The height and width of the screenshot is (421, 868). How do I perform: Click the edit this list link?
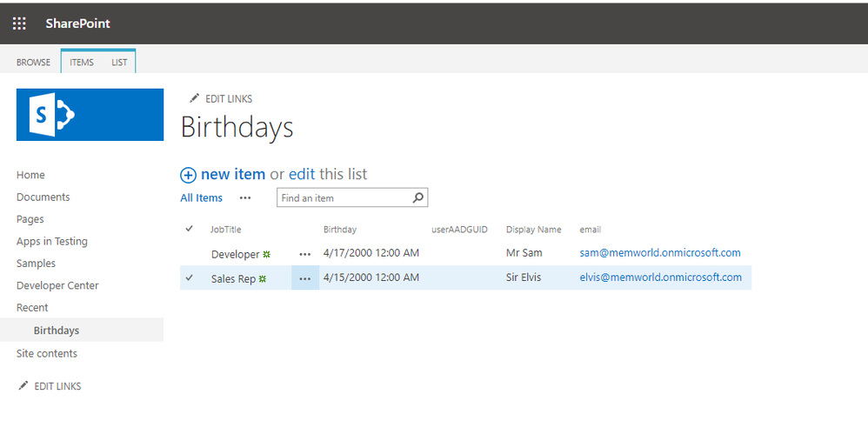[x=302, y=175]
